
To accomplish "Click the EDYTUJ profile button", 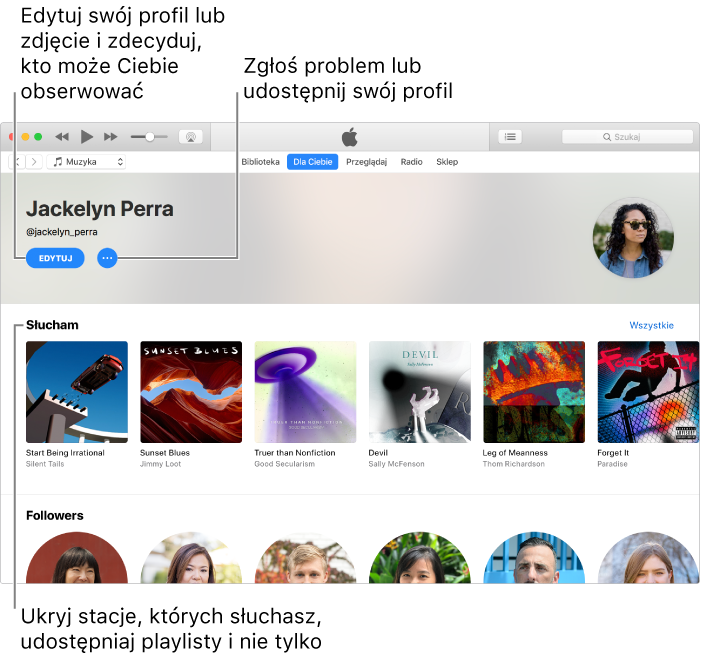I will coord(55,258).
